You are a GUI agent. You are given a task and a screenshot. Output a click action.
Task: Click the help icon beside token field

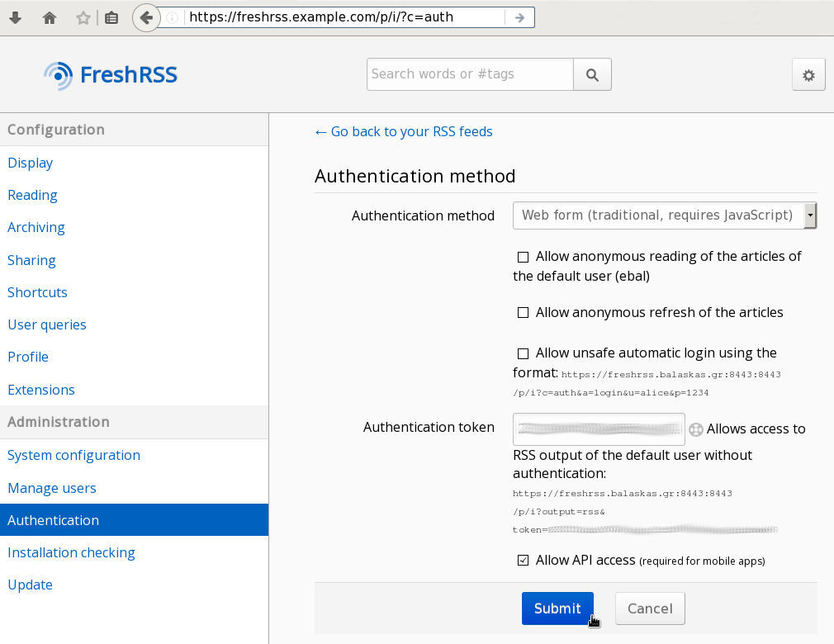(x=696, y=429)
